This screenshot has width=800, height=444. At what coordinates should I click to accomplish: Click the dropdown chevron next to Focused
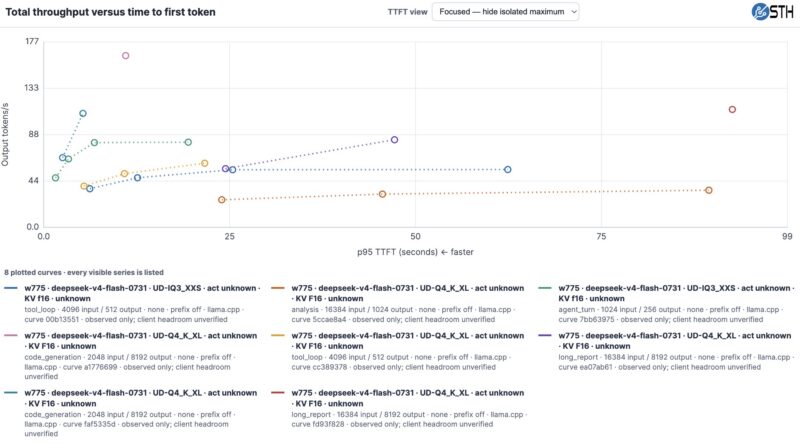pyautogui.click(x=573, y=12)
